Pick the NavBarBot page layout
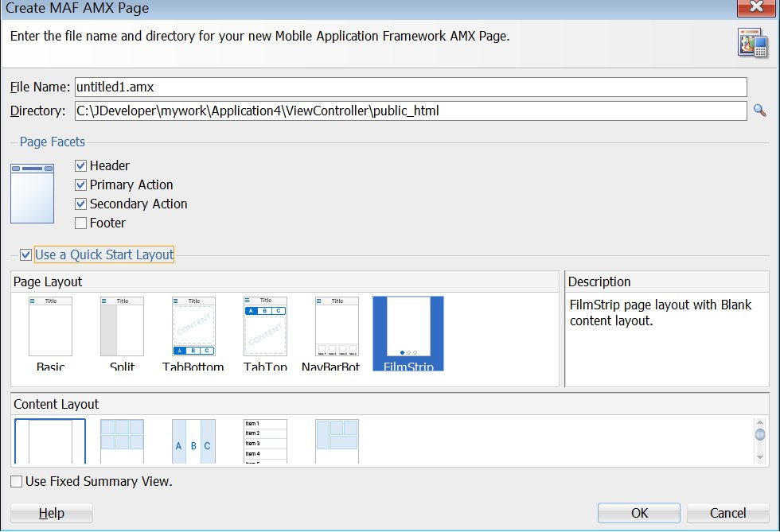 [331, 334]
